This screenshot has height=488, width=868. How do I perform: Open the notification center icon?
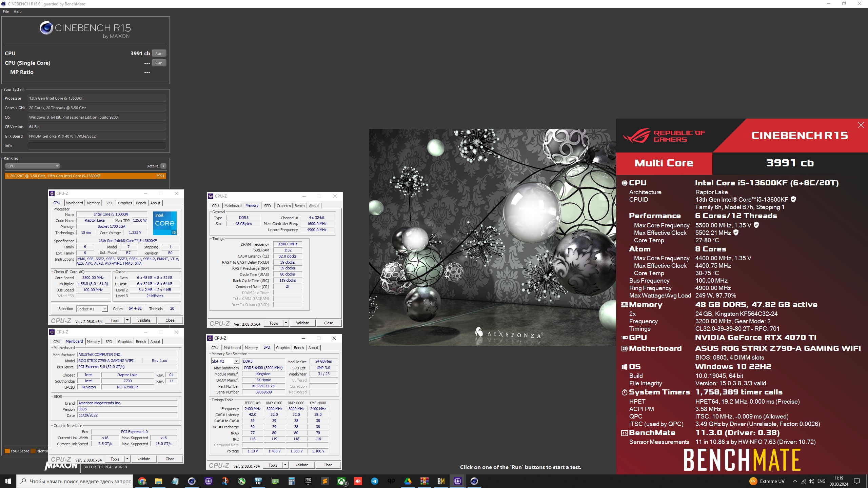point(857,481)
